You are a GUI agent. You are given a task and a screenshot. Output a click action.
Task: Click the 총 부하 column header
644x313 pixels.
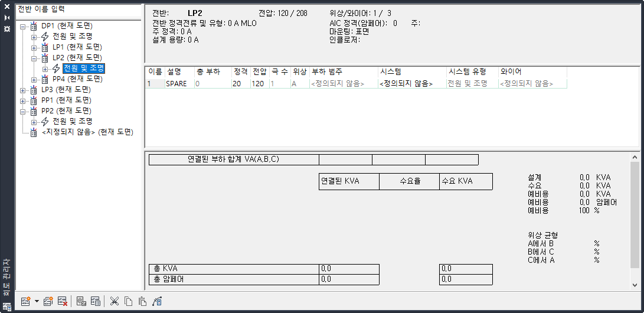[213, 72]
